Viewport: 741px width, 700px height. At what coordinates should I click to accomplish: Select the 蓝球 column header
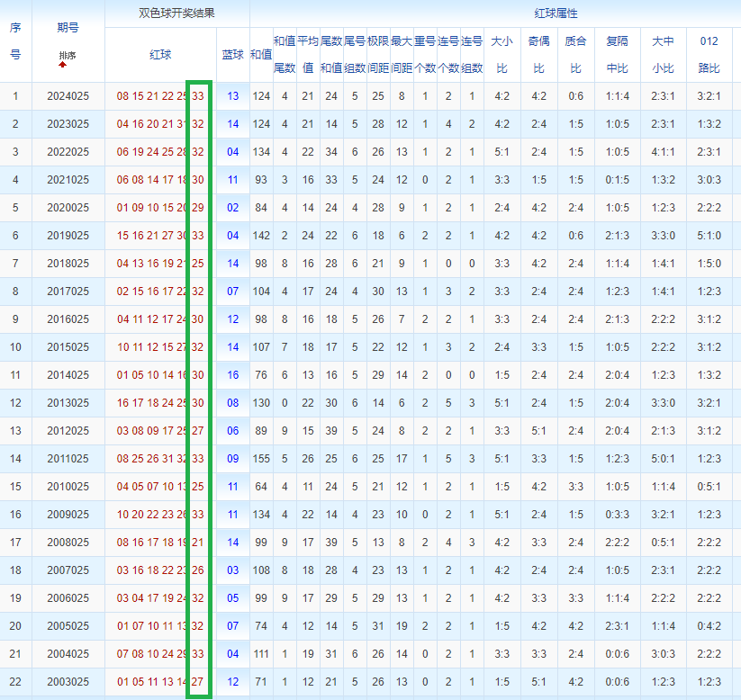(233, 55)
